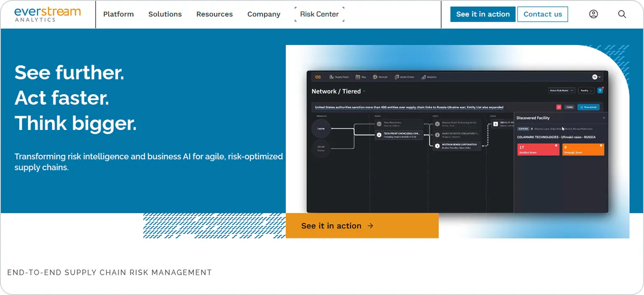Click the blue filter icon button
Viewport: 644px width, 295px height.
coord(600,91)
